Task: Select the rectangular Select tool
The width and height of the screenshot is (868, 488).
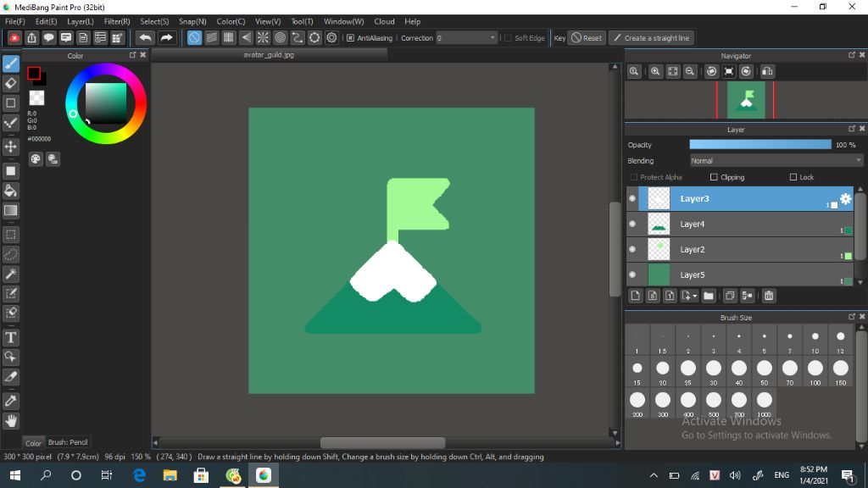Action: [x=11, y=235]
